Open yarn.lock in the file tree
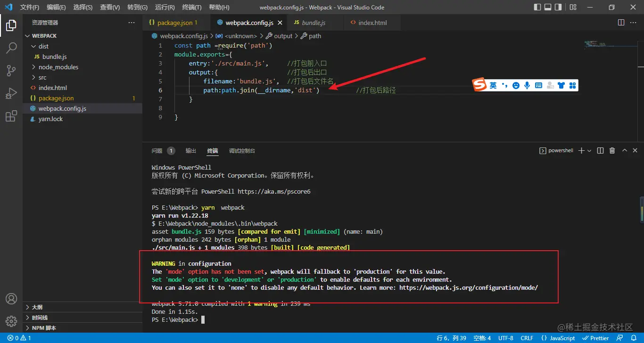The height and width of the screenshot is (343, 644). point(83,119)
